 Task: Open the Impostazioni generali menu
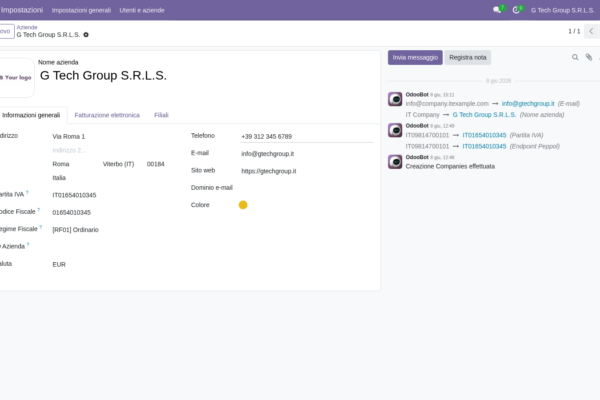tap(81, 10)
